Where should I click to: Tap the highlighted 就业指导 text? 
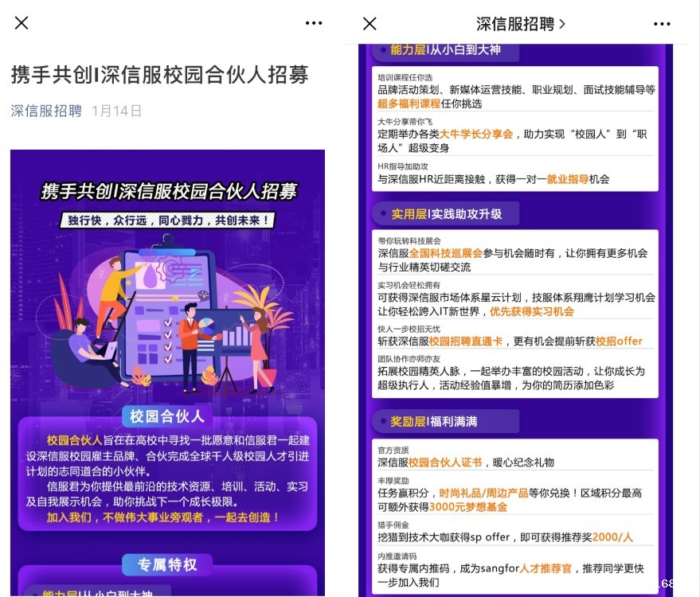[x=568, y=179]
